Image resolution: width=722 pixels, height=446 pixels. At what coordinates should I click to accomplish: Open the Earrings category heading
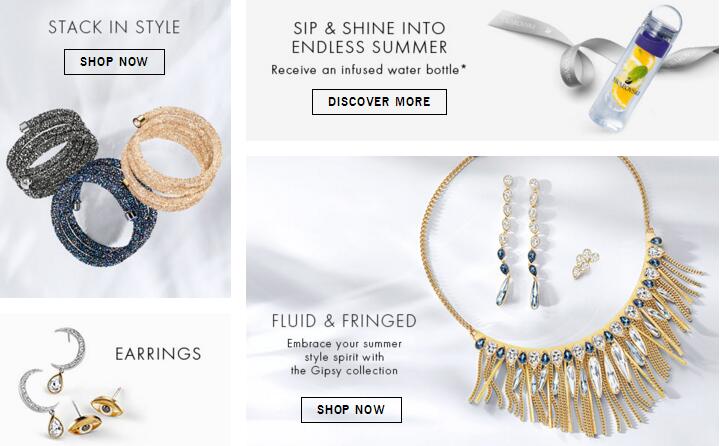point(158,354)
